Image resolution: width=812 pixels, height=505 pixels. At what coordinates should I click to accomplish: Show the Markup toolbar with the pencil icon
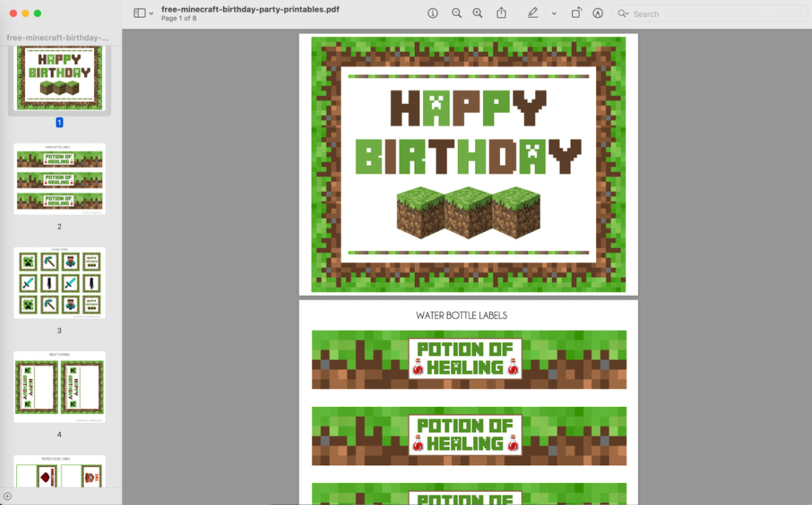tap(533, 13)
